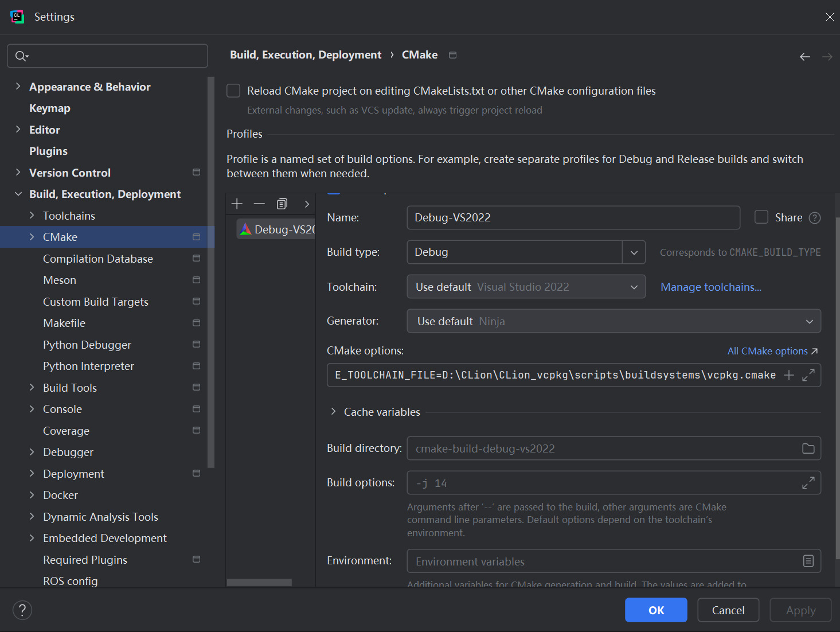Expand the Cache variables section

(333, 412)
